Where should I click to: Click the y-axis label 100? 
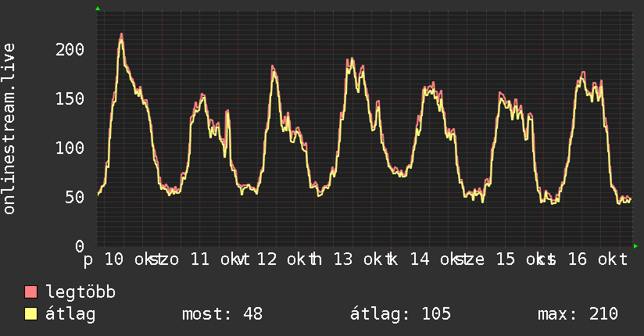pyautogui.click(x=70, y=148)
